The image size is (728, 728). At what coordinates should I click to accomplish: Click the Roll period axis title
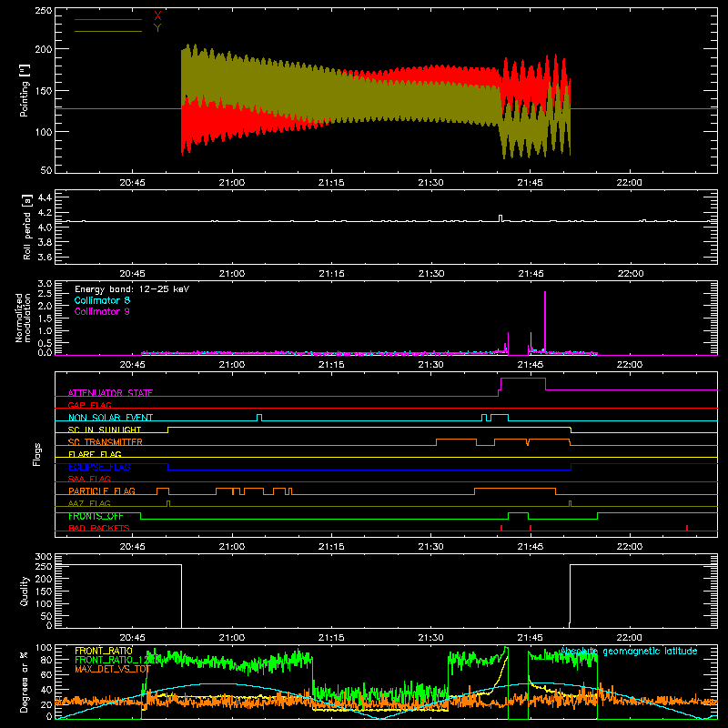pyautogui.click(x=27, y=227)
